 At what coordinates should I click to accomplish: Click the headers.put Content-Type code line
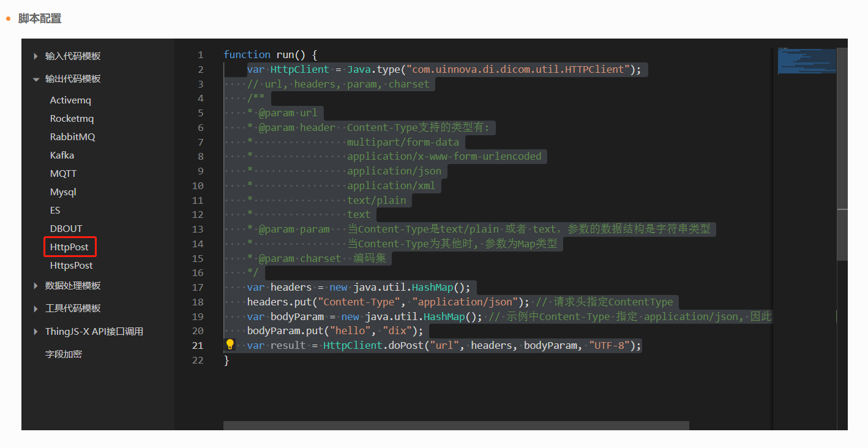click(x=388, y=302)
